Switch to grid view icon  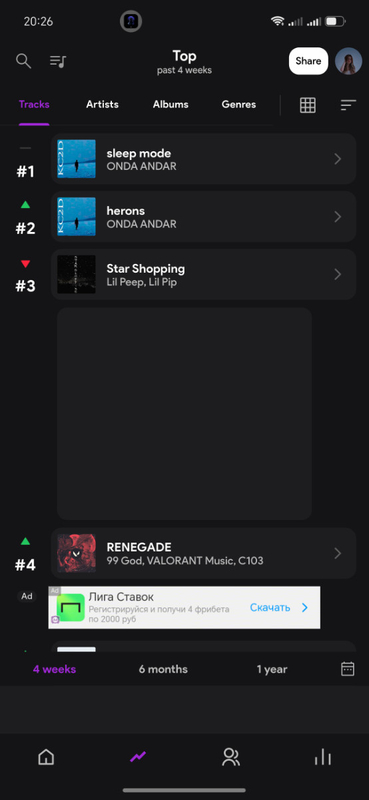308,105
